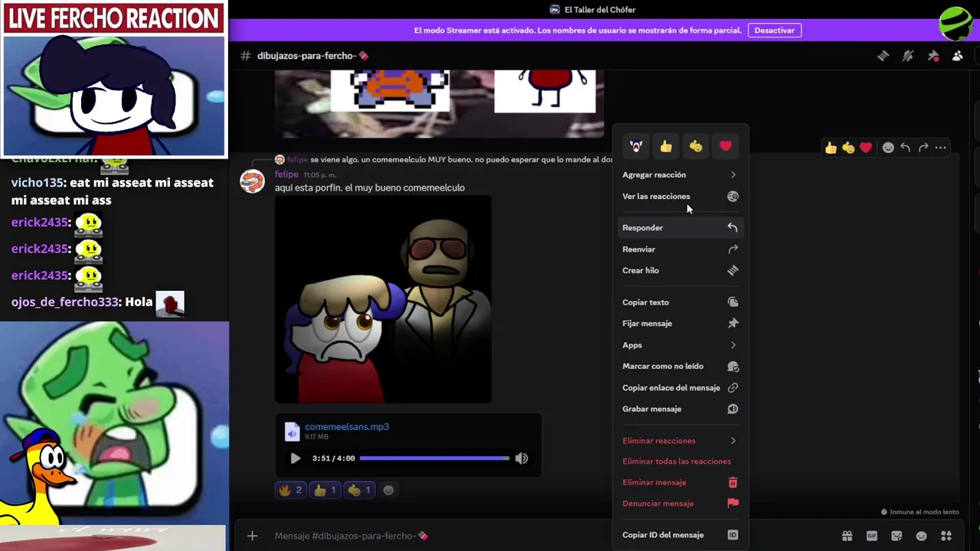This screenshot has width=980, height=551.
Task: Open more options ellipsis in hover toolbar
Action: click(x=941, y=148)
